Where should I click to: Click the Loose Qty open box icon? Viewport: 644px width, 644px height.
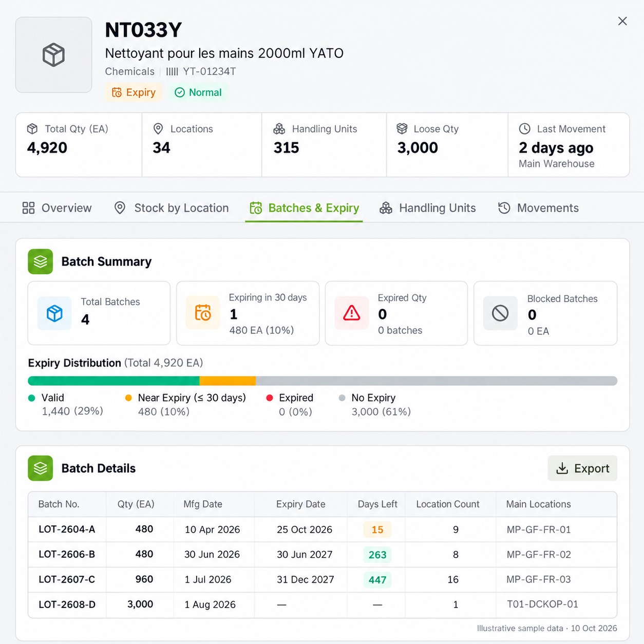(402, 129)
